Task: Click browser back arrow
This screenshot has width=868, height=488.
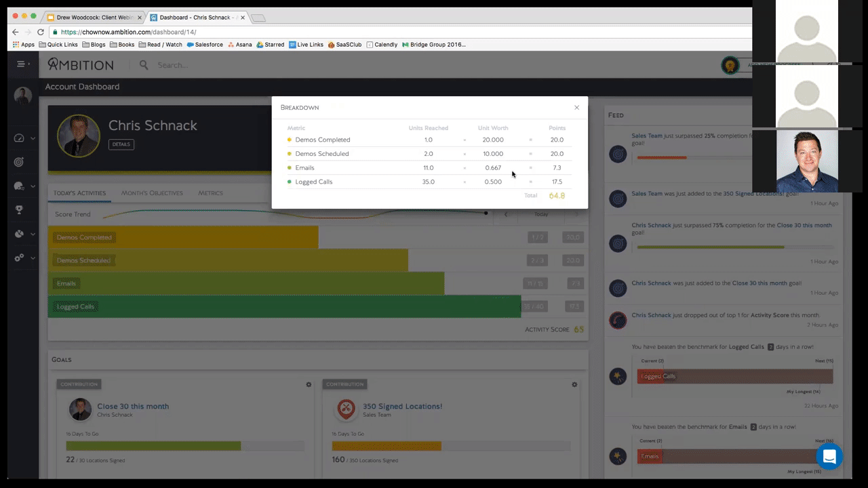Action: (16, 32)
